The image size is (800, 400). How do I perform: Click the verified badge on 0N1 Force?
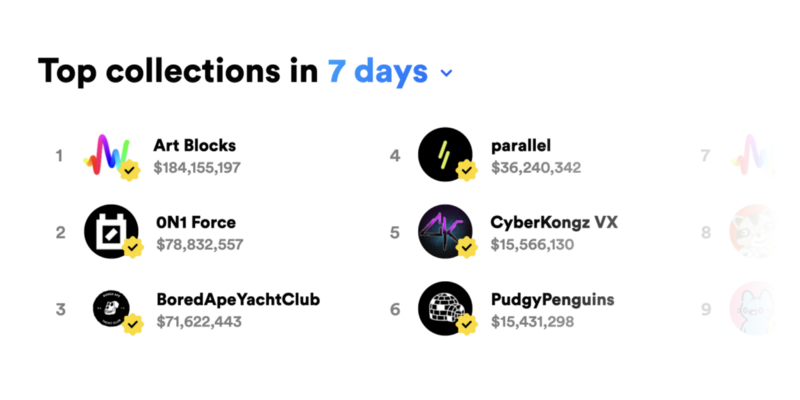(133, 247)
